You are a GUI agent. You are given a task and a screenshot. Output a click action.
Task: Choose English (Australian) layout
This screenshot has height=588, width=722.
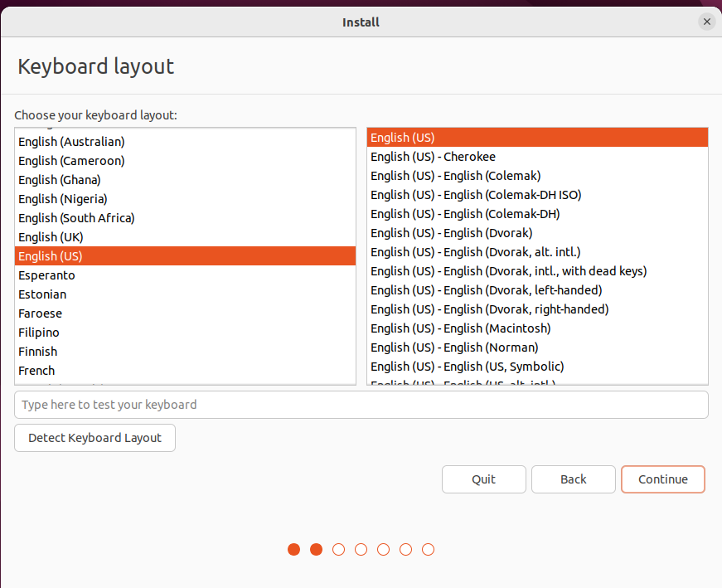[71, 142]
